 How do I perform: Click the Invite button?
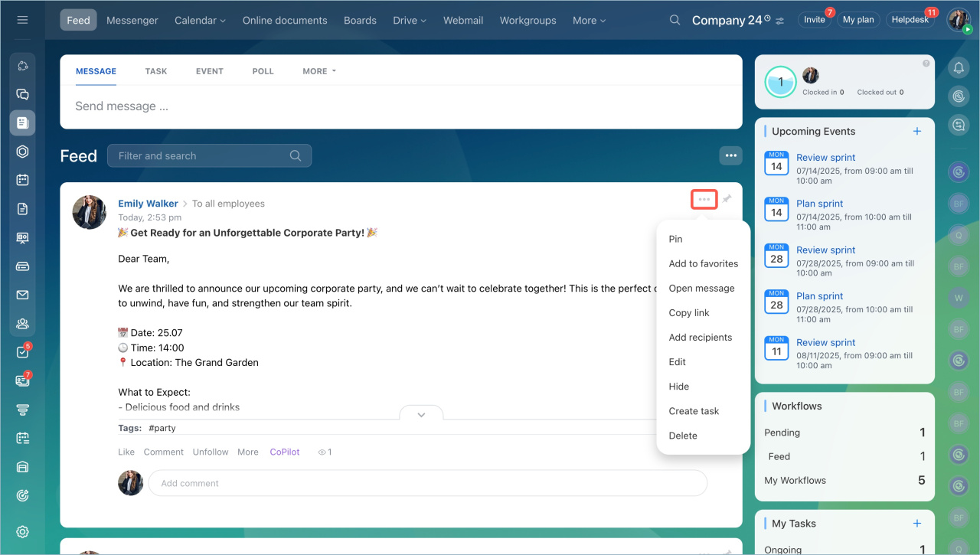[814, 20]
